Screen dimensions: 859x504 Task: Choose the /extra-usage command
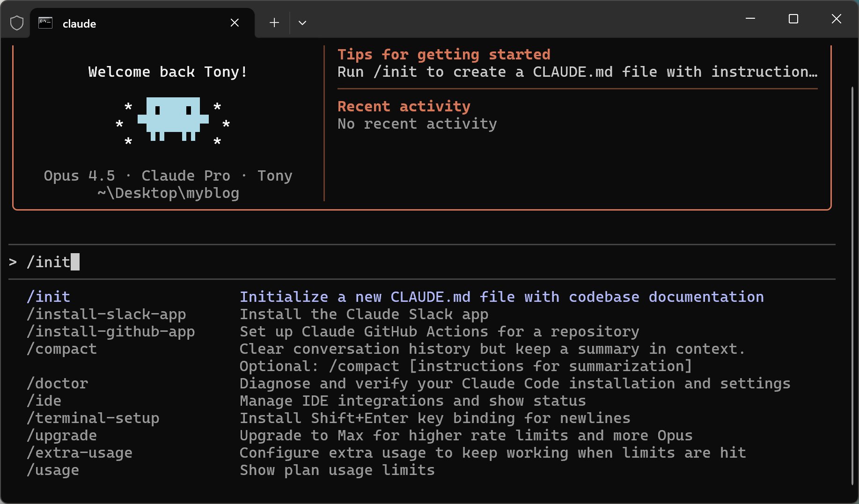[x=80, y=453]
